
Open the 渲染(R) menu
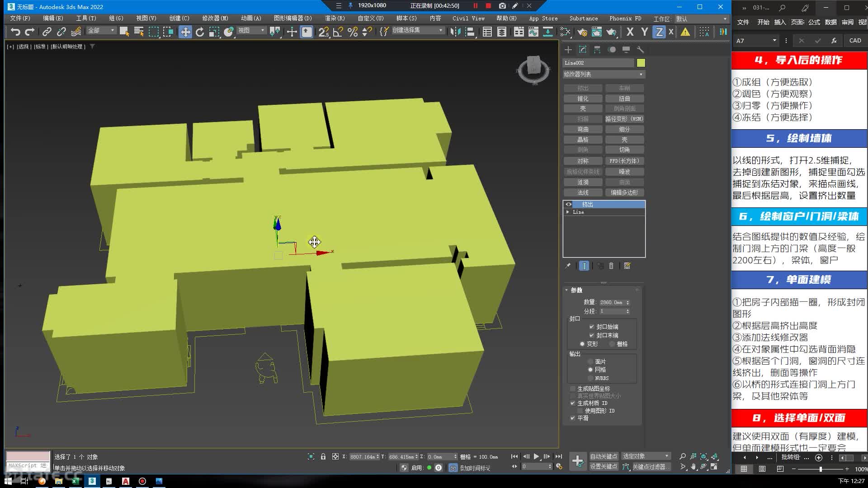[x=335, y=19]
